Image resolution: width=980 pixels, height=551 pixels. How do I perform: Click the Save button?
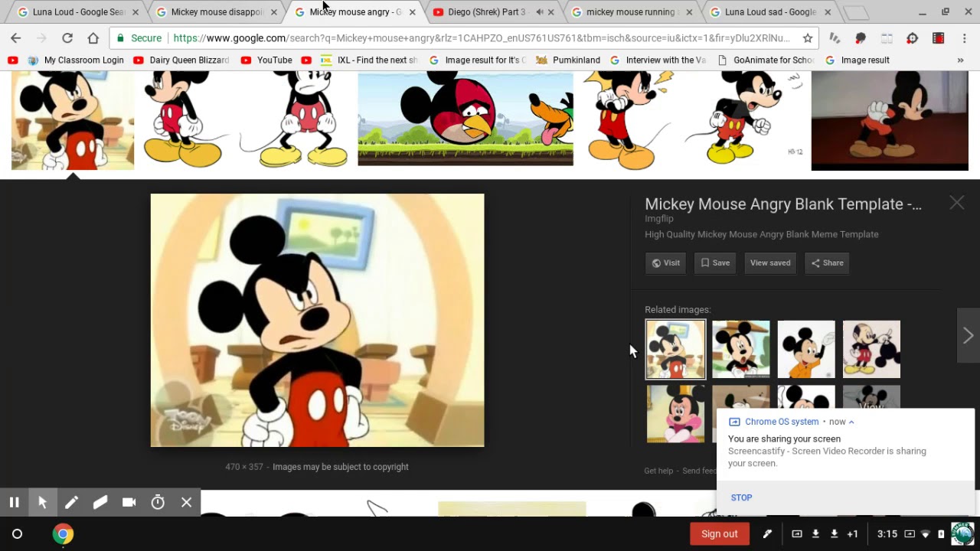(715, 262)
